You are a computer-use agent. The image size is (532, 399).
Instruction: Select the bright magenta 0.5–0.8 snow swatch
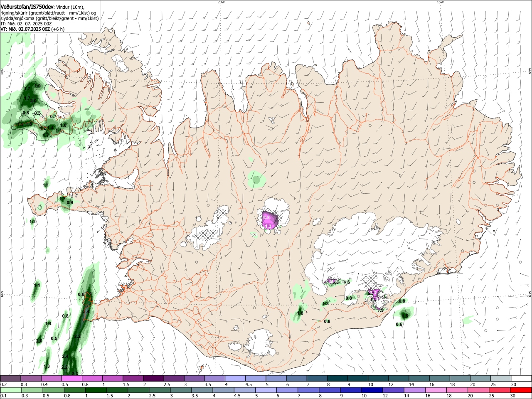click(x=72, y=378)
